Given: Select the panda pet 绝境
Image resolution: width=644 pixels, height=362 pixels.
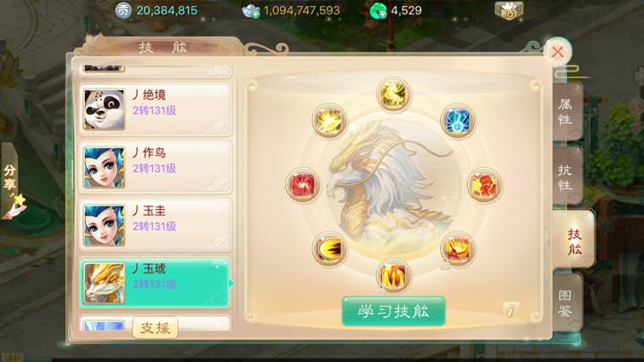Looking at the screenshot, I should point(156,109).
